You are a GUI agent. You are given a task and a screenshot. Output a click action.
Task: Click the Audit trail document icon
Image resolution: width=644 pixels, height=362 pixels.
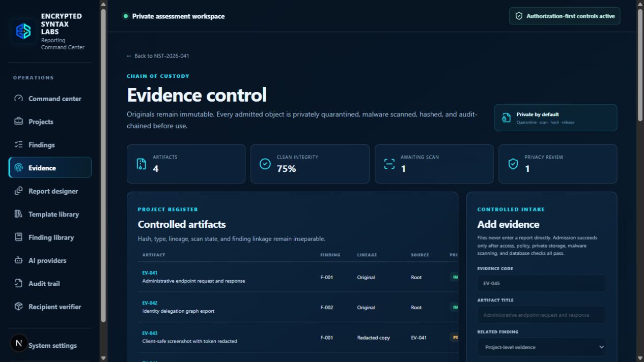[x=19, y=284]
